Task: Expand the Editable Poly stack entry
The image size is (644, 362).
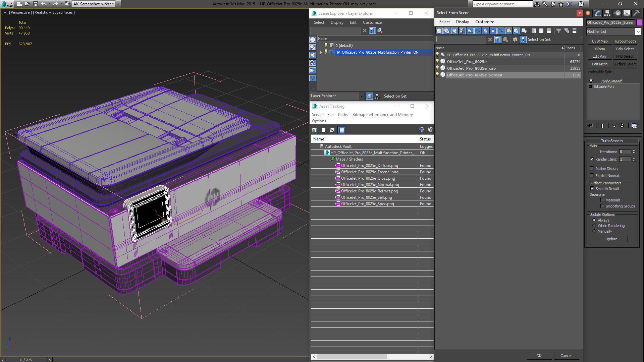Action: click(590, 86)
